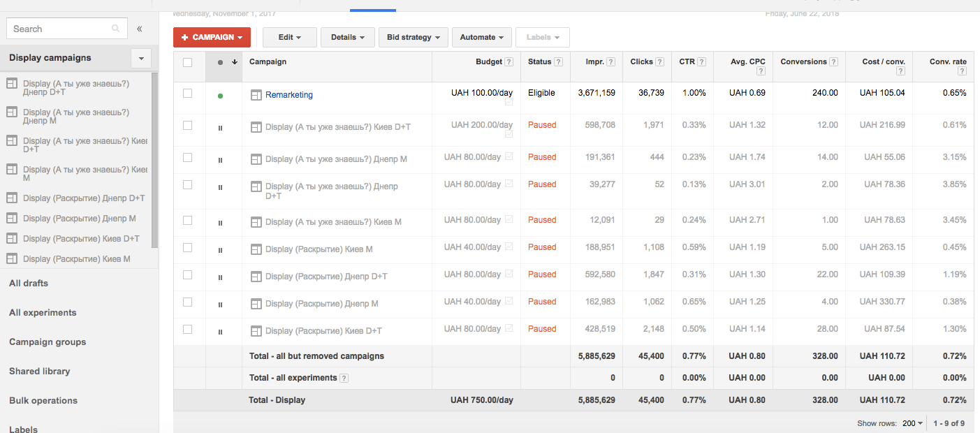The height and width of the screenshot is (433, 980).
Task: Expand the Show rows 200 dropdown
Action: tap(913, 423)
